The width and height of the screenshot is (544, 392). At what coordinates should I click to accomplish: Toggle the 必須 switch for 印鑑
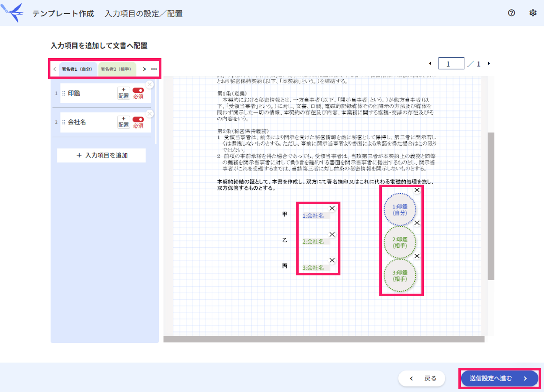(x=138, y=90)
